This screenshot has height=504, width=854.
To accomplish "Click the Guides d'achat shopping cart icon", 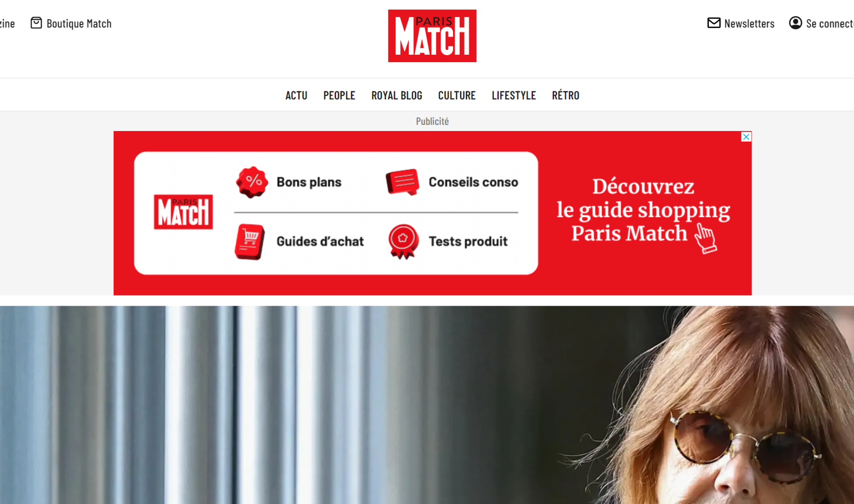I will [250, 241].
